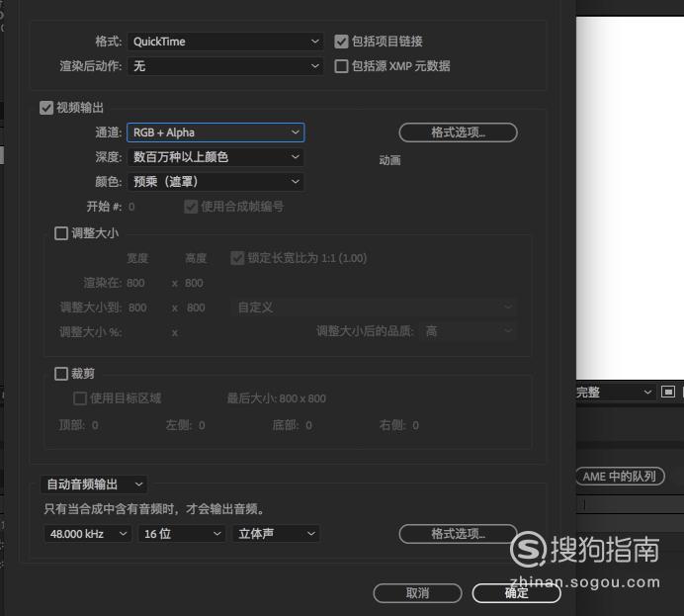Click the 确定 button
Screen dimensions: 684x616
click(x=517, y=593)
